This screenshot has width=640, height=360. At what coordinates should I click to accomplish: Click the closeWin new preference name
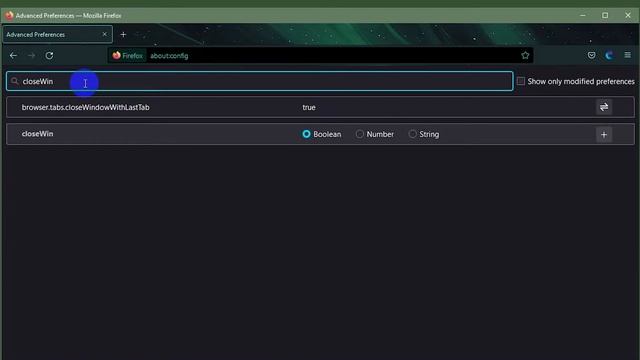(x=38, y=134)
